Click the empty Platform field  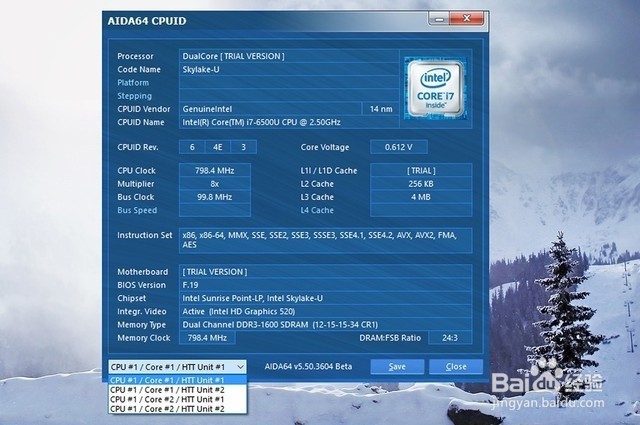tap(289, 82)
